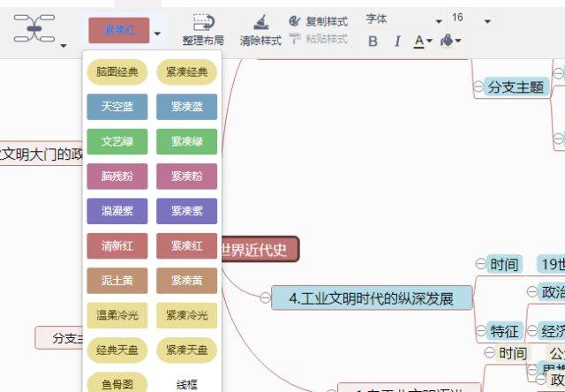Pick the 脑残粉 pink theme
The width and height of the screenshot is (565, 392).
(x=117, y=177)
